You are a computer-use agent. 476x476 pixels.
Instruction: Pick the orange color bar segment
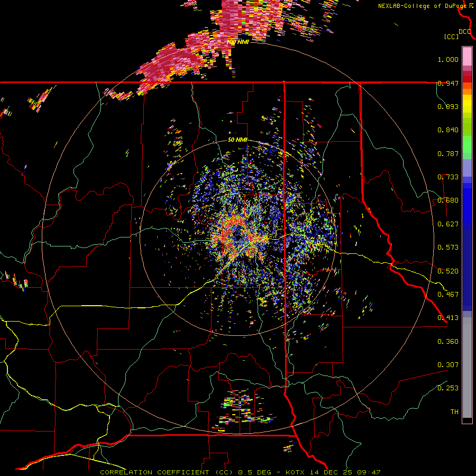467,91
